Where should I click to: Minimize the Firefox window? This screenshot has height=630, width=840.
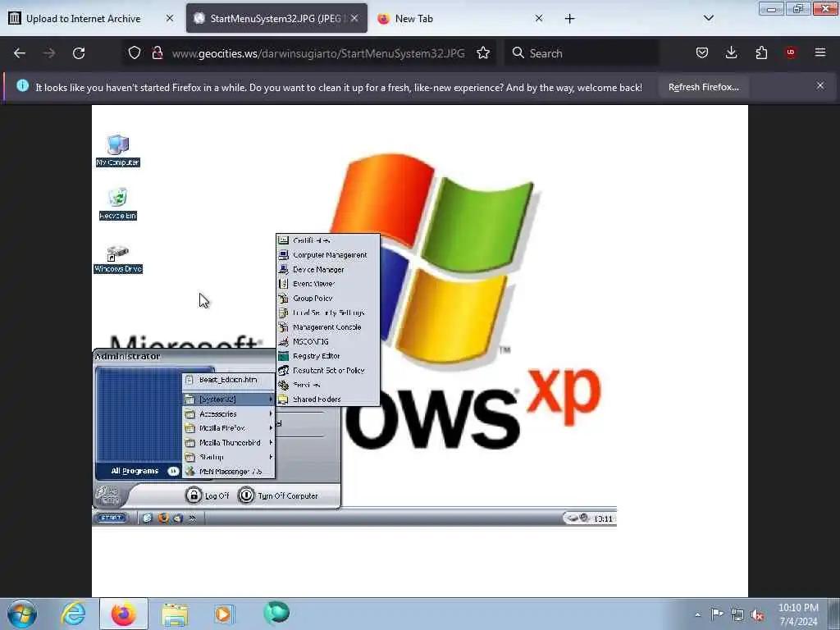(771, 8)
